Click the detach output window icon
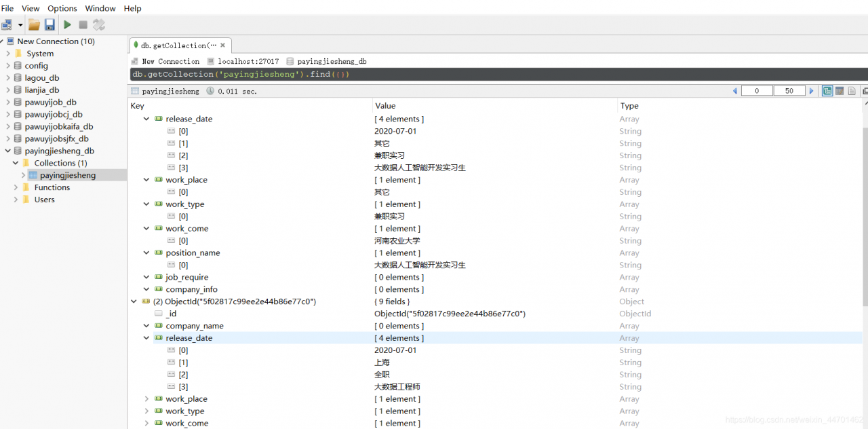The width and height of the screenshot is (868, 429). [x=865, y=91]
